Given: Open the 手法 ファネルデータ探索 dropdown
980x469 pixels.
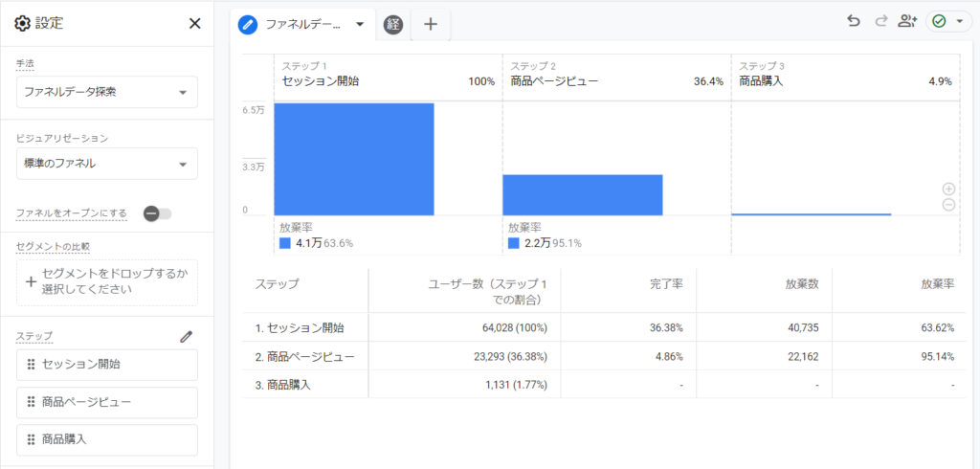Looking at the screenshot, I should click(107, 92).
